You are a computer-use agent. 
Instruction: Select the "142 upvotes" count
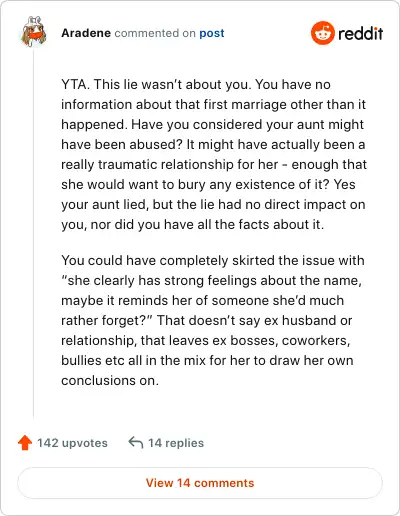click(72, 443)
